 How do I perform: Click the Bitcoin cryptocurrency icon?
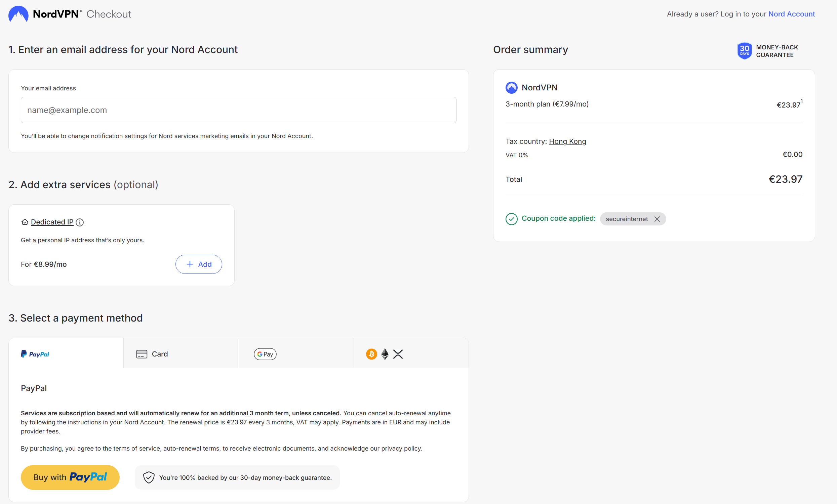tap(371, 354)
